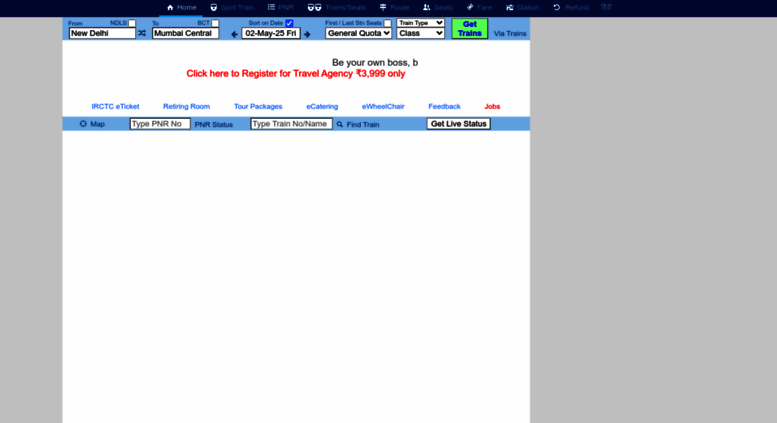777x423 pixels.
Task: Open the Trains/Seats tab
Action: (336, 7)
